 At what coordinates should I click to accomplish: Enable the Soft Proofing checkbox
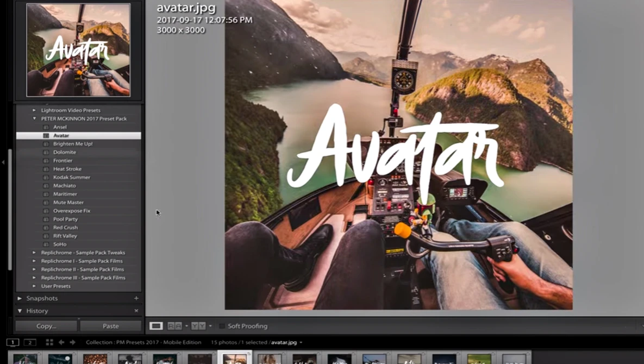point(222,327)
